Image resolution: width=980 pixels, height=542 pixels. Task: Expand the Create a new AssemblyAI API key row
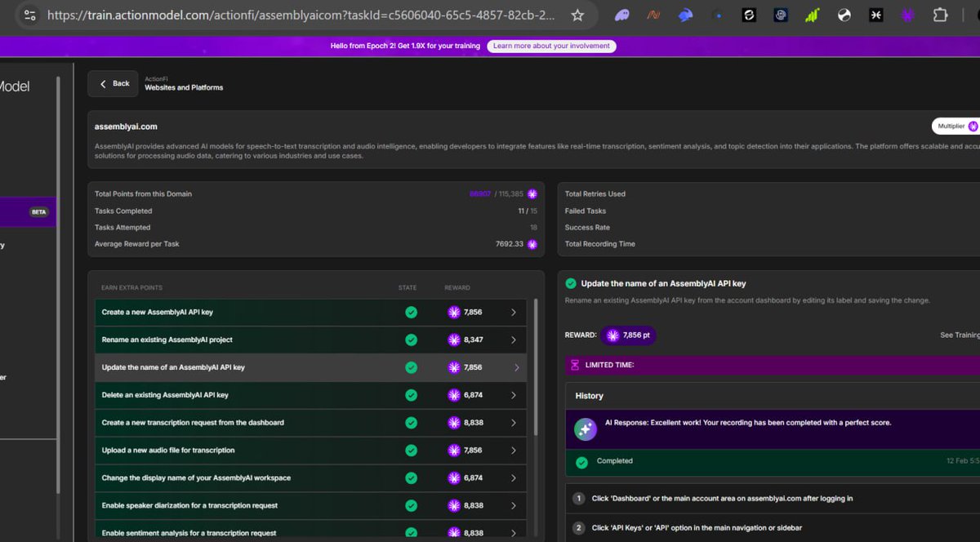coord(514,312)
